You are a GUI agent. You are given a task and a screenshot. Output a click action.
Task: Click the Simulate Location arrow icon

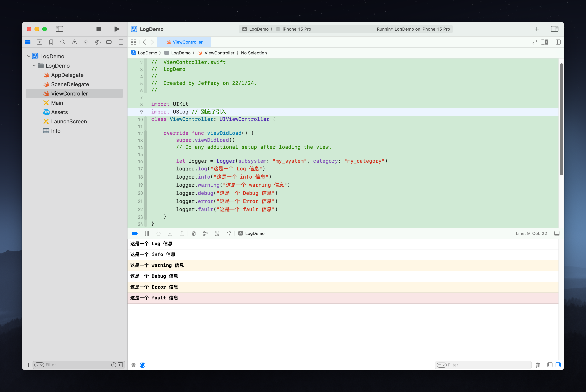click(x=229, y=233)
